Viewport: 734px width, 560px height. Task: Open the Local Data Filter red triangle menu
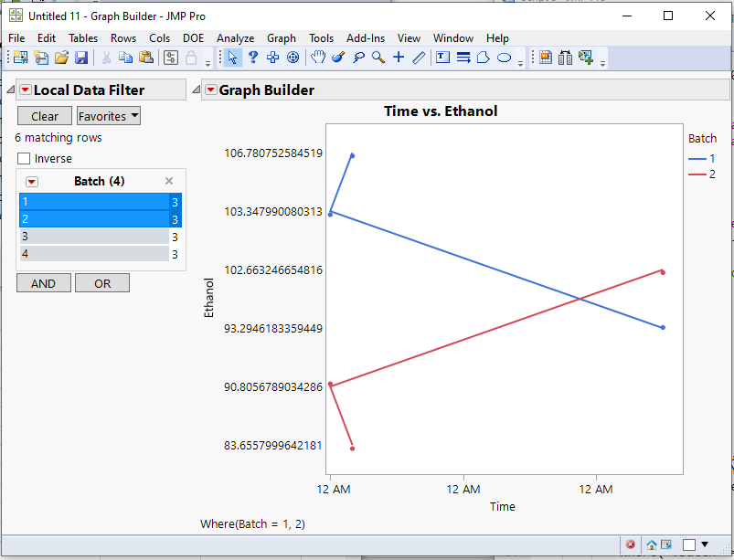(27, 90)
